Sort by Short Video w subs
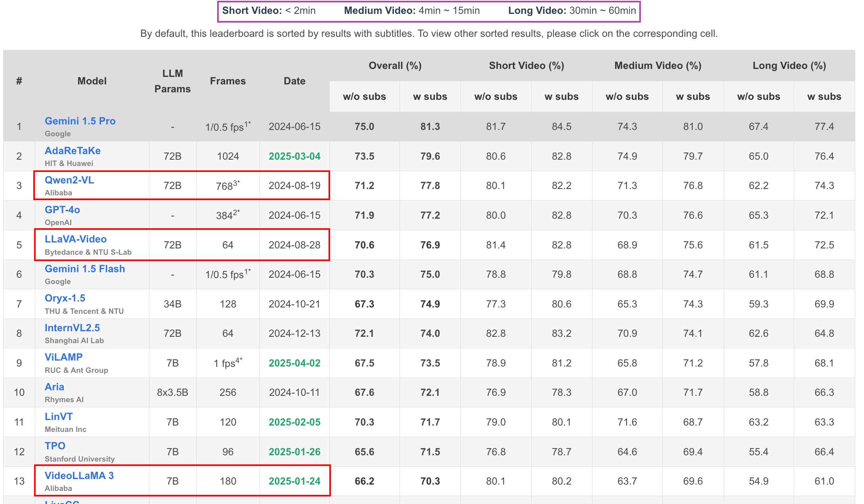 562,97
